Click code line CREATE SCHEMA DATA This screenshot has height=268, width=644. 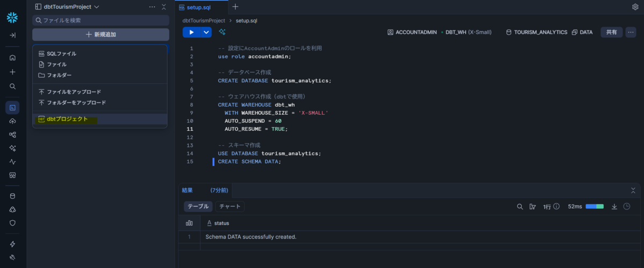[x=250, y=161]
